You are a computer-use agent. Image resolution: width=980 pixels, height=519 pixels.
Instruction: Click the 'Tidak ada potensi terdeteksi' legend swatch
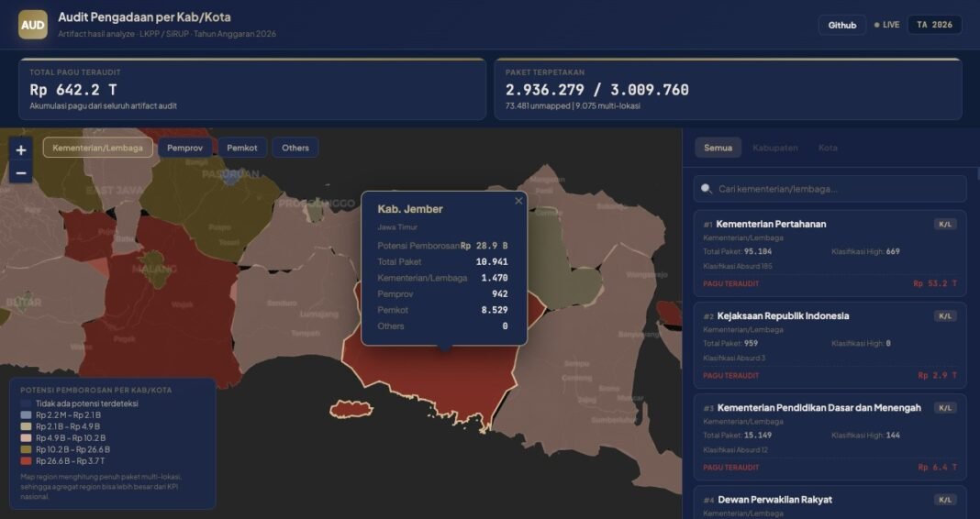26,403
